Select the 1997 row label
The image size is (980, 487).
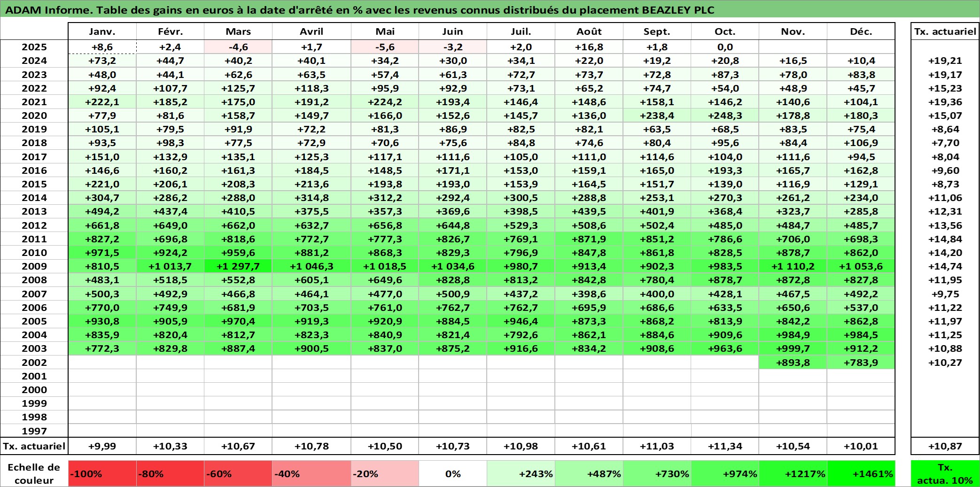pyautogui.click(x=34, y=431)
